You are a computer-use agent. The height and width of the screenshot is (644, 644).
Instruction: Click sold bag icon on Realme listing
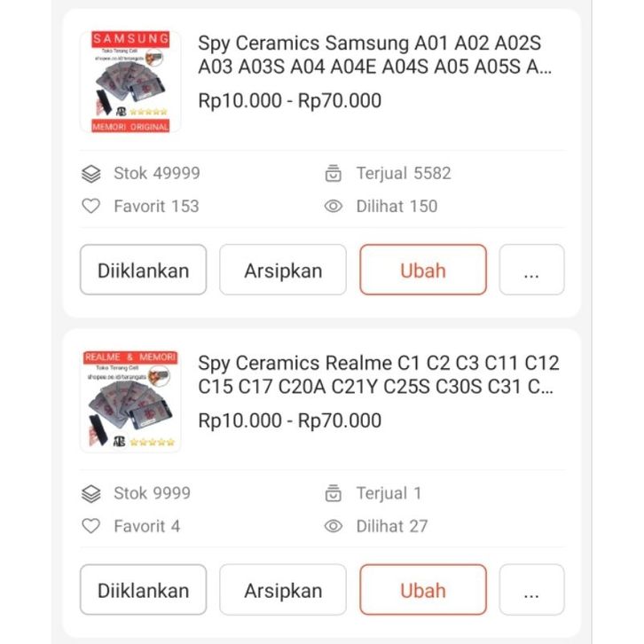[x=334, y=493]
